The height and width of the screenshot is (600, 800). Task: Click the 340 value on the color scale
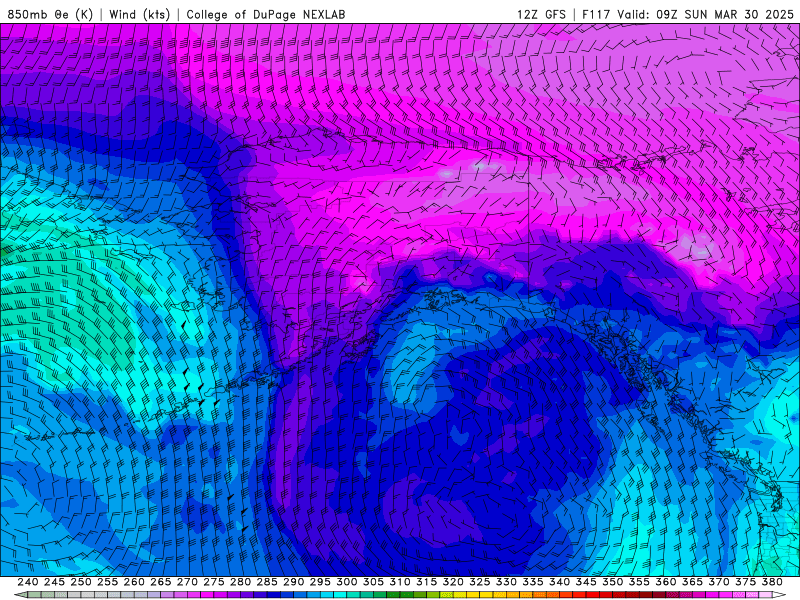(x=559, y=582)
